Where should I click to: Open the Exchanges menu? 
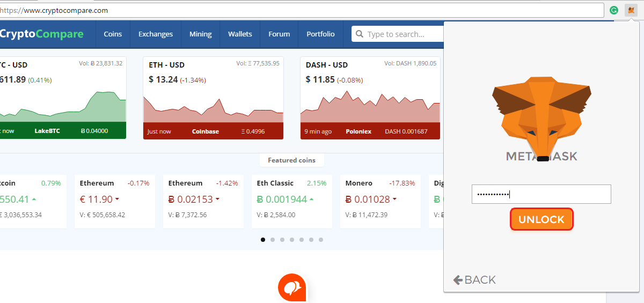156,34
